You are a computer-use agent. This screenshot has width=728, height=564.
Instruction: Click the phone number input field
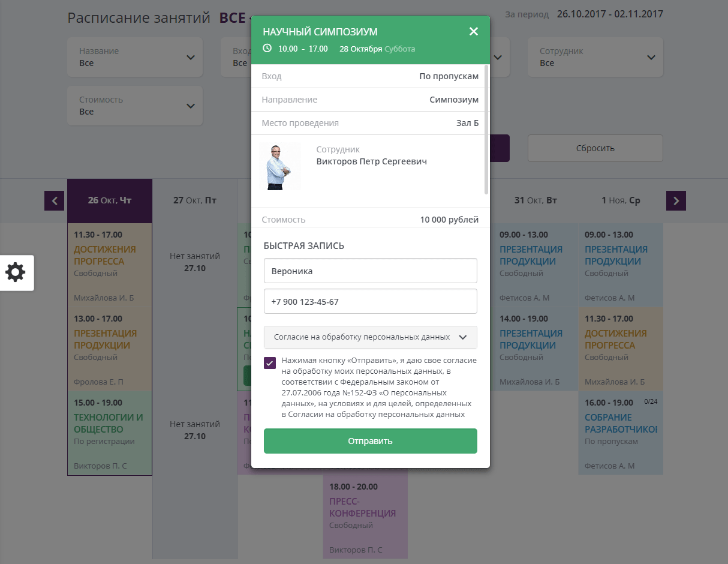pyautogui.click(x=371, y=301)
